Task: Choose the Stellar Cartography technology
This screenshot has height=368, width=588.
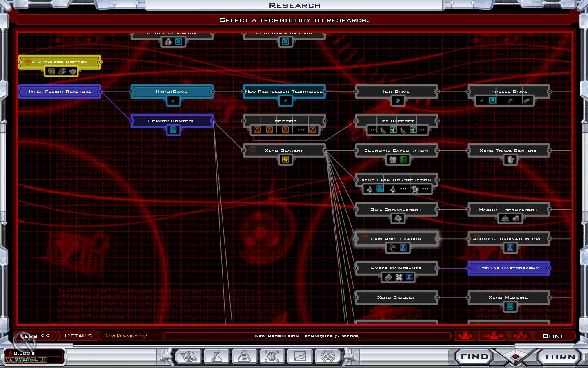Action: click(x=508, y=268)
